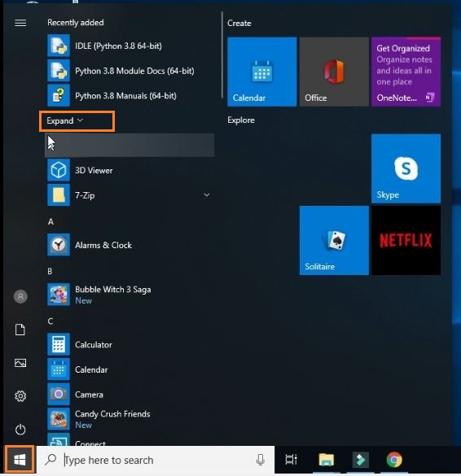Click the Calculator text label
The image size is (461, 476).
tap(94, 344)
